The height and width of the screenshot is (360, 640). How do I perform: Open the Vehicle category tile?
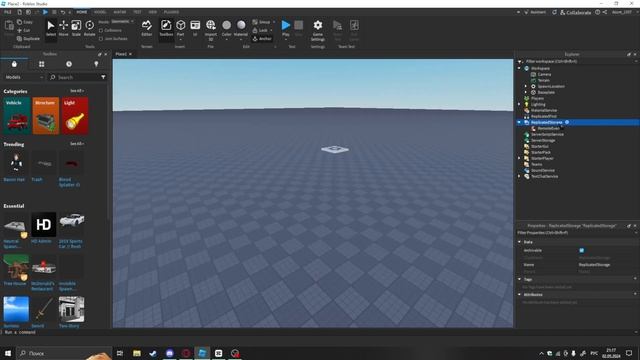tap(17, 116)
